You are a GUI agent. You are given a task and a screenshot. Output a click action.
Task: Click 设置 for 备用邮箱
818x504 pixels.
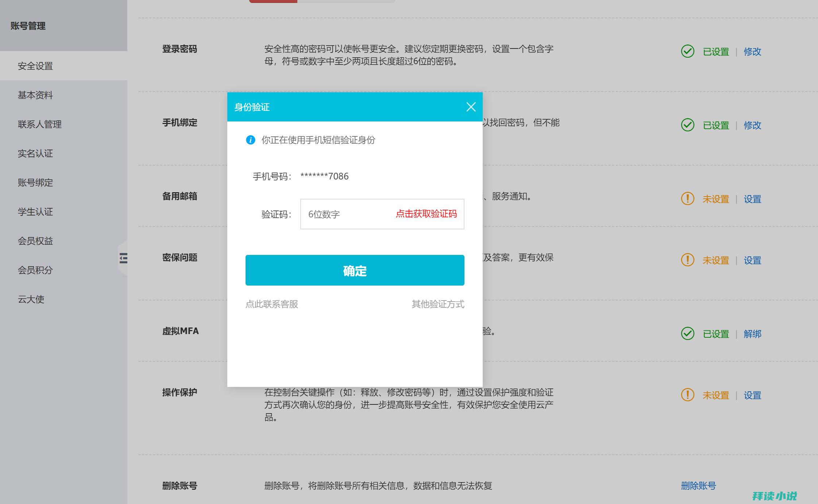(752, 199)
